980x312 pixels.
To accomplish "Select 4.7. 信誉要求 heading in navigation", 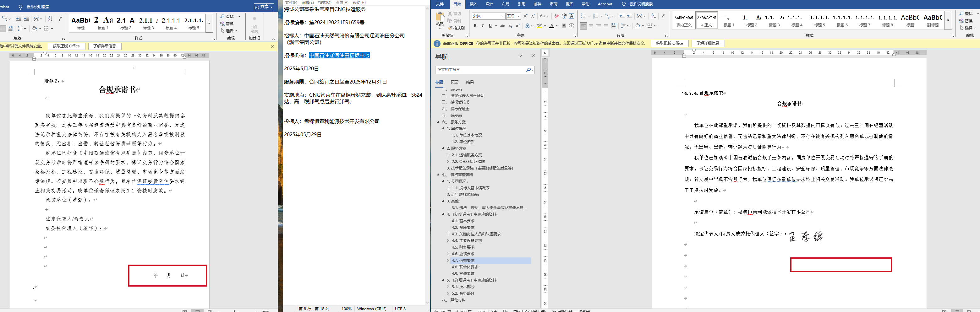I will pos(490,261).
